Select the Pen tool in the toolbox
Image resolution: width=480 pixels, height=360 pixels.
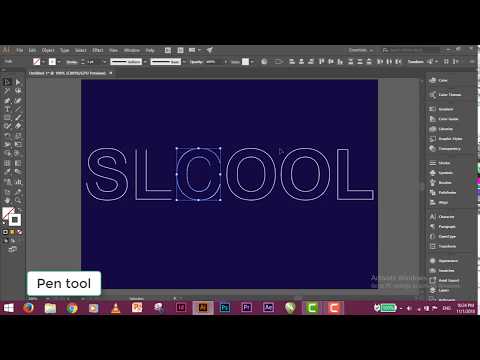click(x=7, y=100)
